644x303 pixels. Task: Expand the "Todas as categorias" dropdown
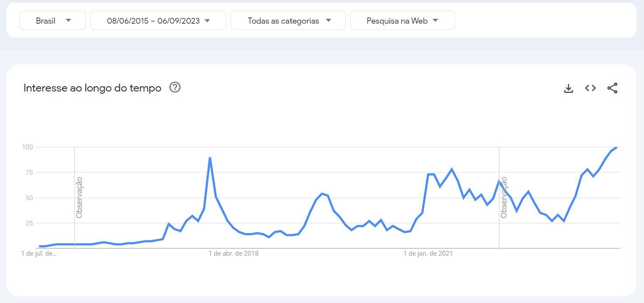tap(288, 21)
